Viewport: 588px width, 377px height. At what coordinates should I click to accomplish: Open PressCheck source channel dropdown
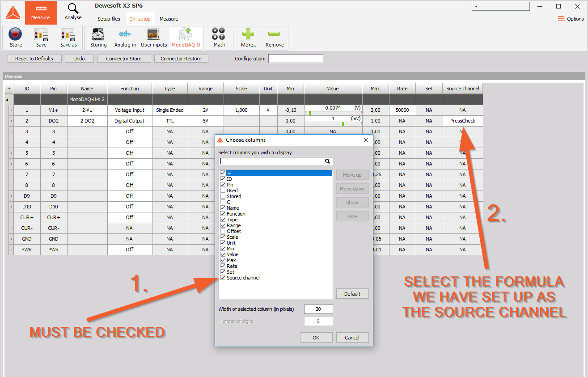point(462,121)
